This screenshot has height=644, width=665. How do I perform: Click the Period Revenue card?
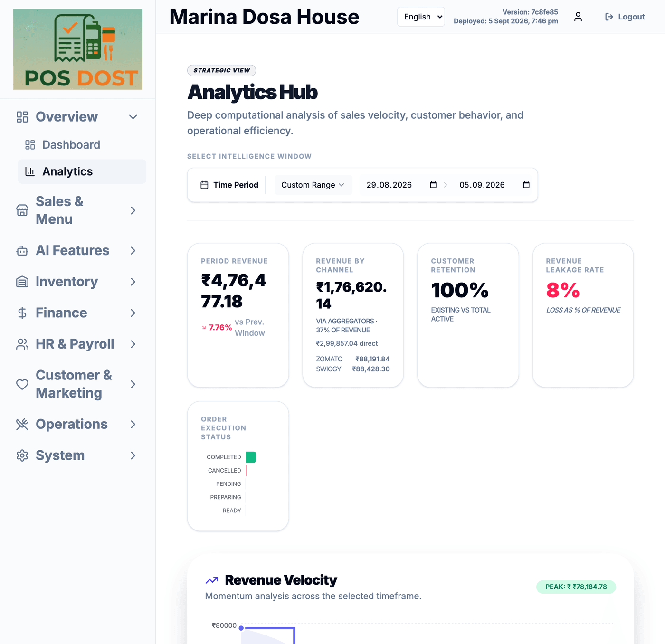coord(238,315)
